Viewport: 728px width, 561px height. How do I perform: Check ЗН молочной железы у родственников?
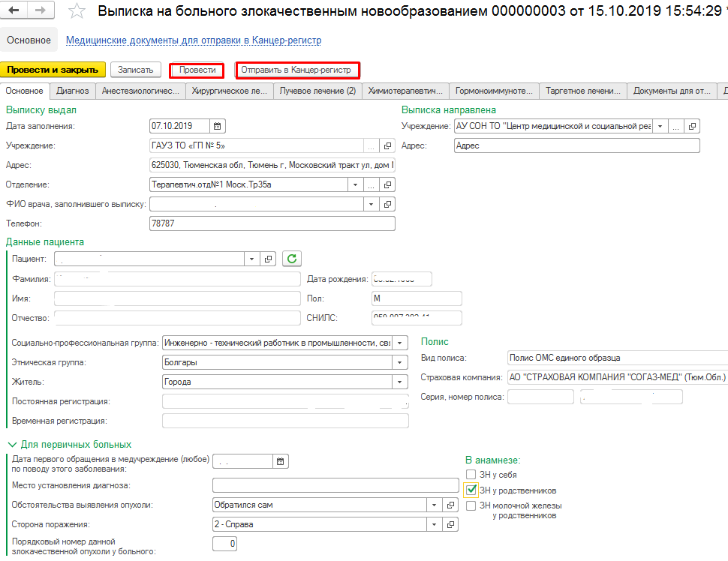(x=471, y=505)
